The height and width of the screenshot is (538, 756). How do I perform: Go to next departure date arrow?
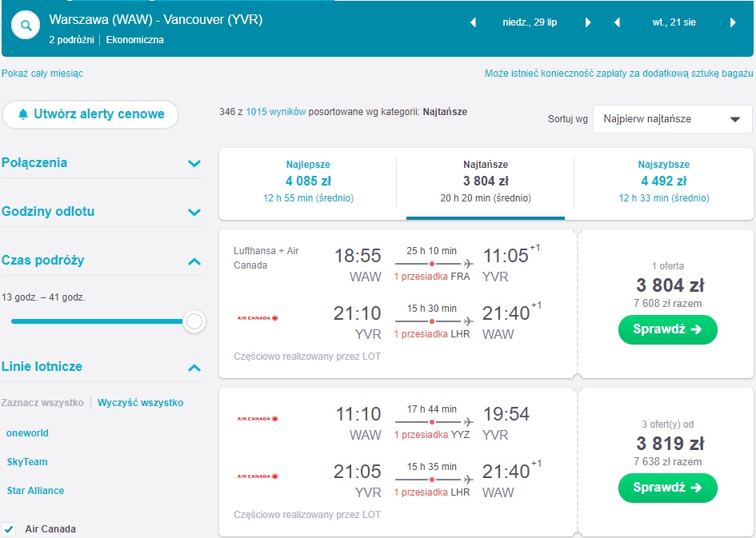[588, 22]
